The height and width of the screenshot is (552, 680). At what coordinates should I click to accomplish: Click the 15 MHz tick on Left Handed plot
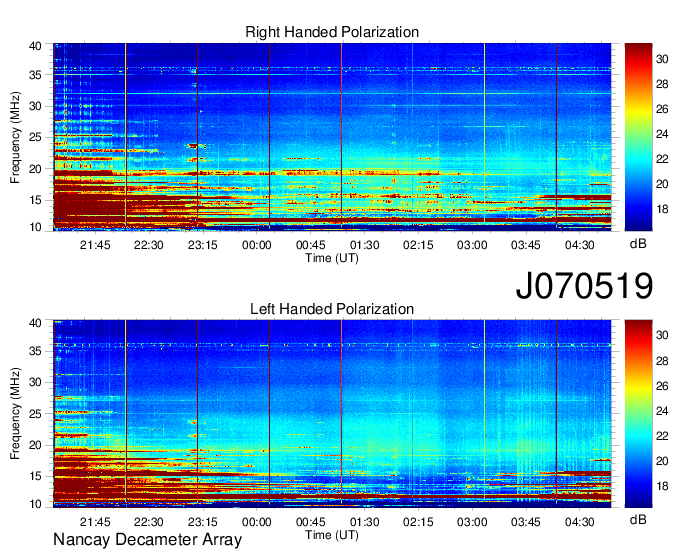[x=35, y=476]
